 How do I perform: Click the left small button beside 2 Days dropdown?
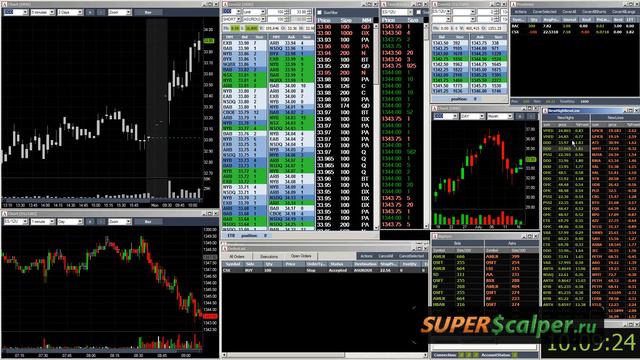click(x=90, y=12)
